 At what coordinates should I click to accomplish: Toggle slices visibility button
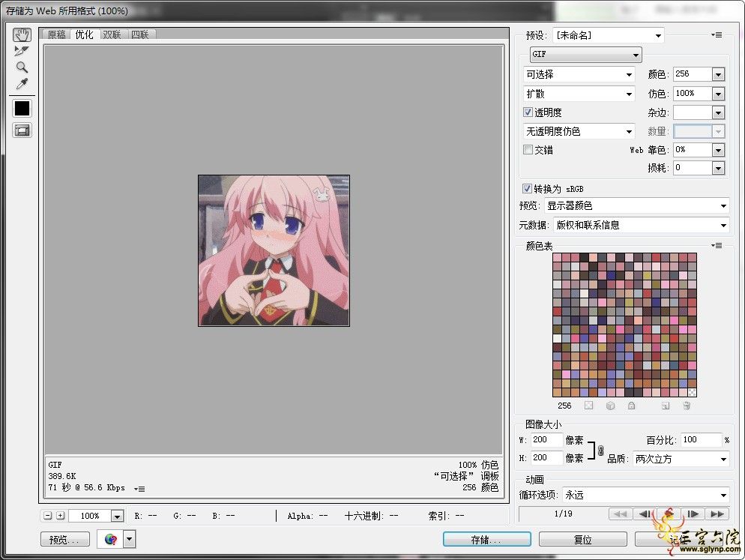tap(22, 130)
